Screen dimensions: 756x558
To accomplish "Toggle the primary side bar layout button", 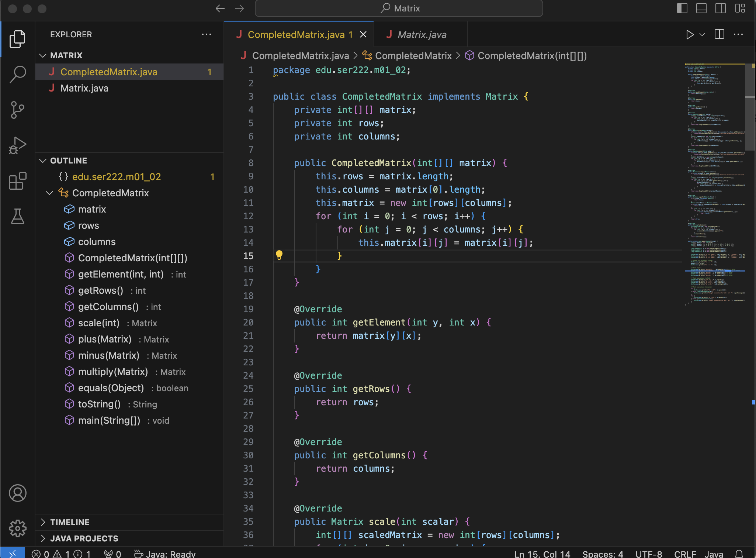I will point(682,8).
